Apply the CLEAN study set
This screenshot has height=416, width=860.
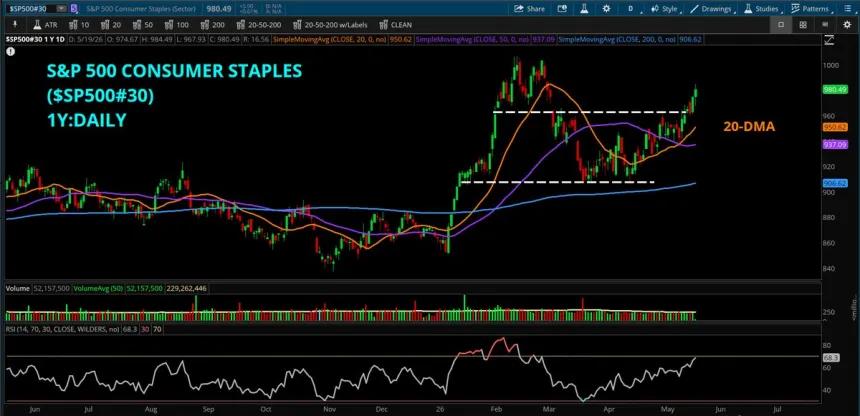pos(395,25)
